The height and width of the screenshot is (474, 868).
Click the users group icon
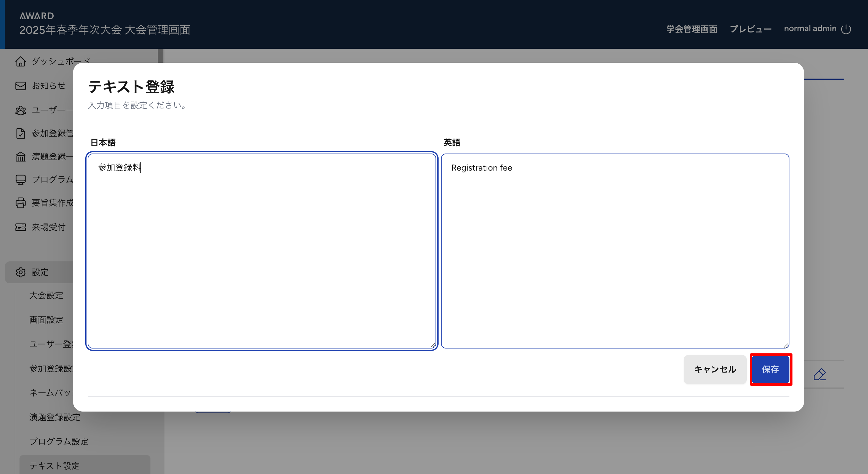pyautogui.click(x=20, y=110)
